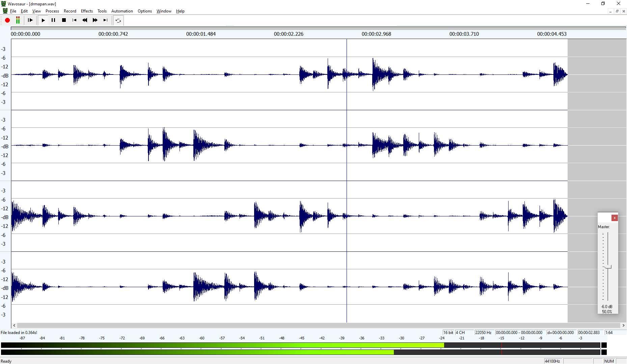627x364 pixels.
Task: Fast forward the audio
Action: coord(95,20)
